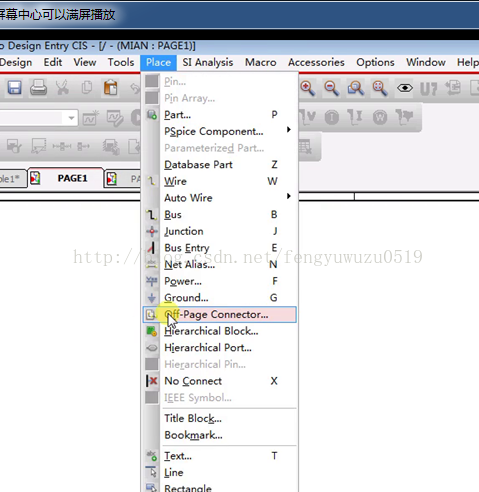Click the Paste clipboard icon

(111, 88)
